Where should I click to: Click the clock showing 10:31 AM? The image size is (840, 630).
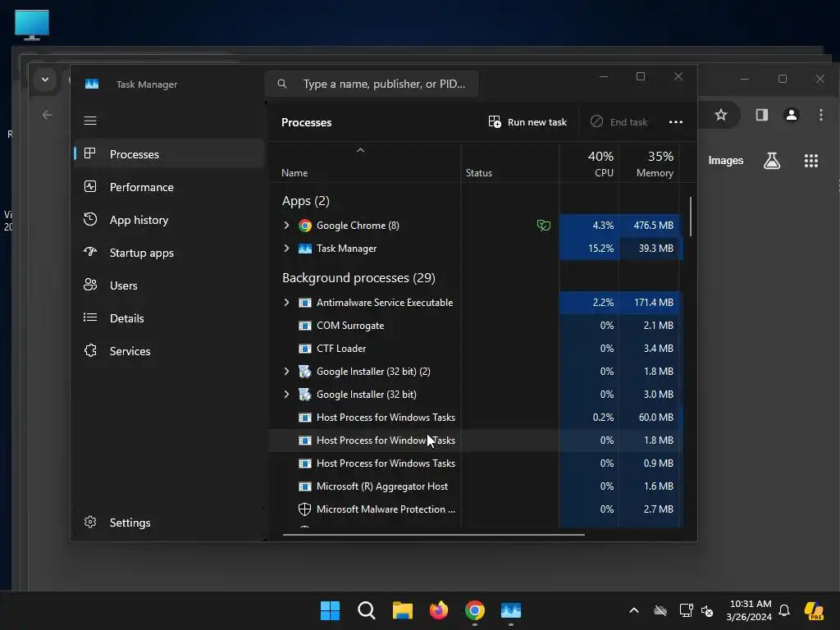point(750,604)
